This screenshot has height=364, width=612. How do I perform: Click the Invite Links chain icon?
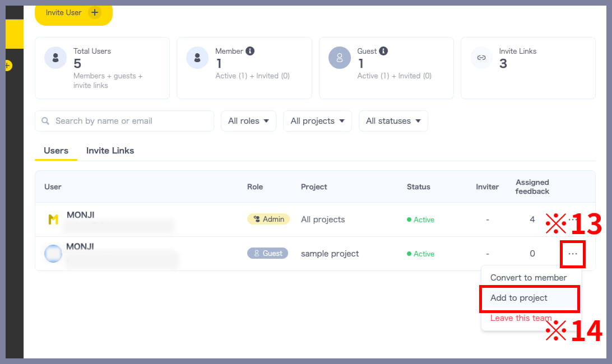(481, 58)
